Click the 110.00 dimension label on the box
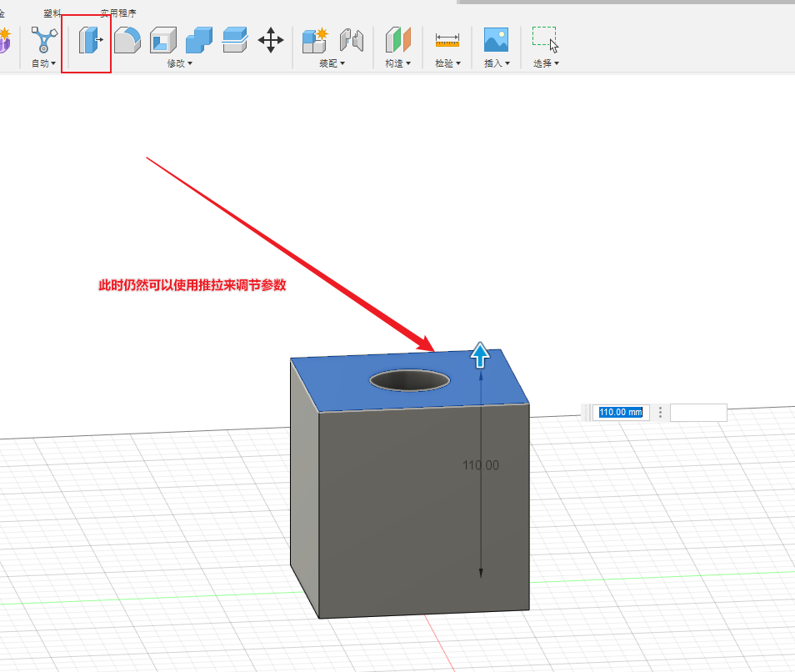The image size is (795, 672). pyautogui.click(x=481, y=465)
